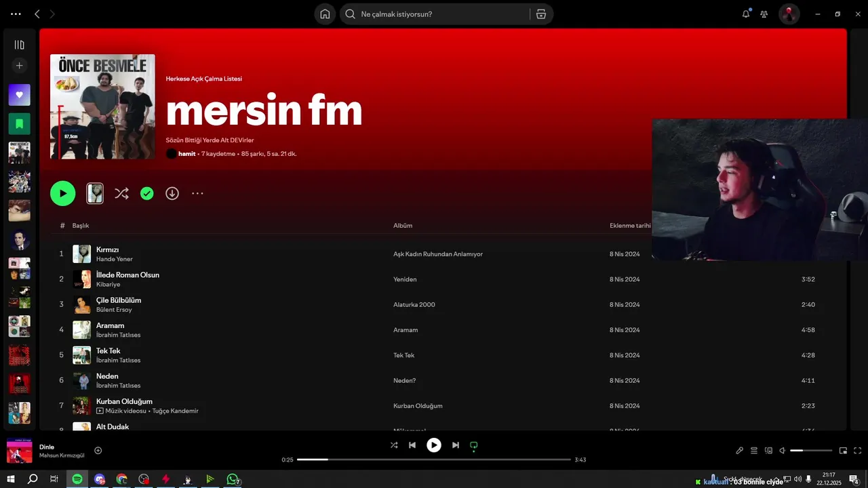Skip to next track
Viewport: 868px width, 488px height.
point(456,445)
